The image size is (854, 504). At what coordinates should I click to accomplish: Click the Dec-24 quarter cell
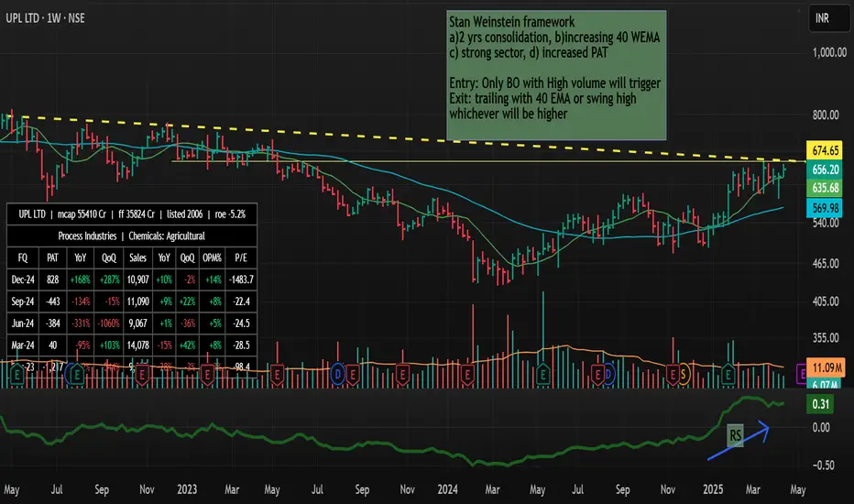(23, 279)
